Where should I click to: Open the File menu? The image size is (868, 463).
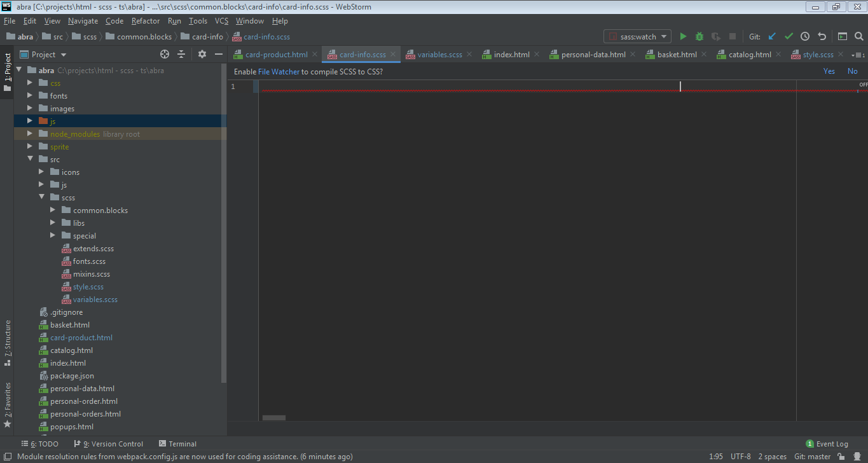(x=9, y=21)
